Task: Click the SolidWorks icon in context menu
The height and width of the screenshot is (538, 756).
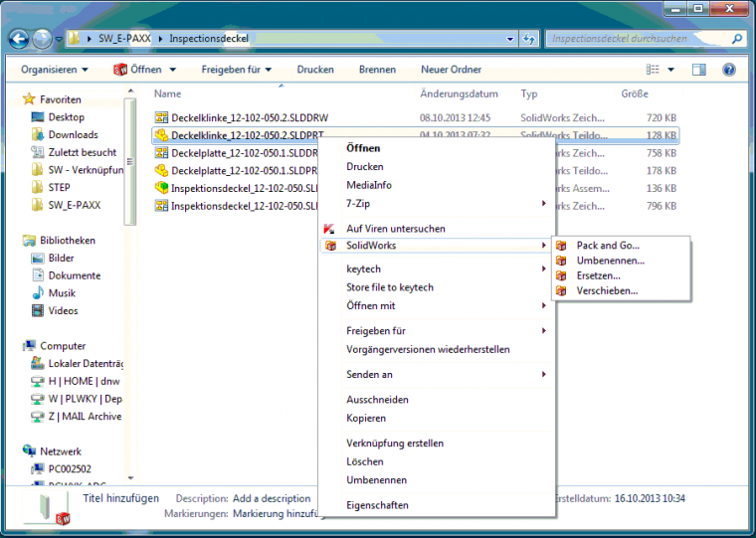Action: (x=330, y=246)
